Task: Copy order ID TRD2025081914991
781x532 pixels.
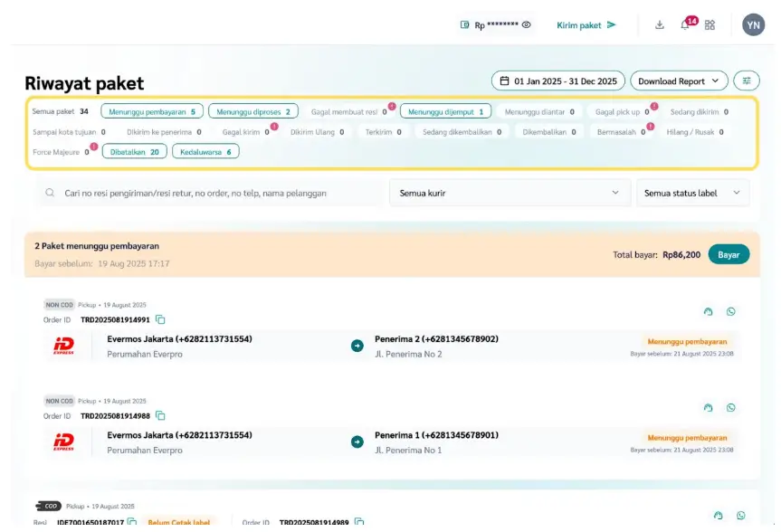Action: [x=160, y=319]
